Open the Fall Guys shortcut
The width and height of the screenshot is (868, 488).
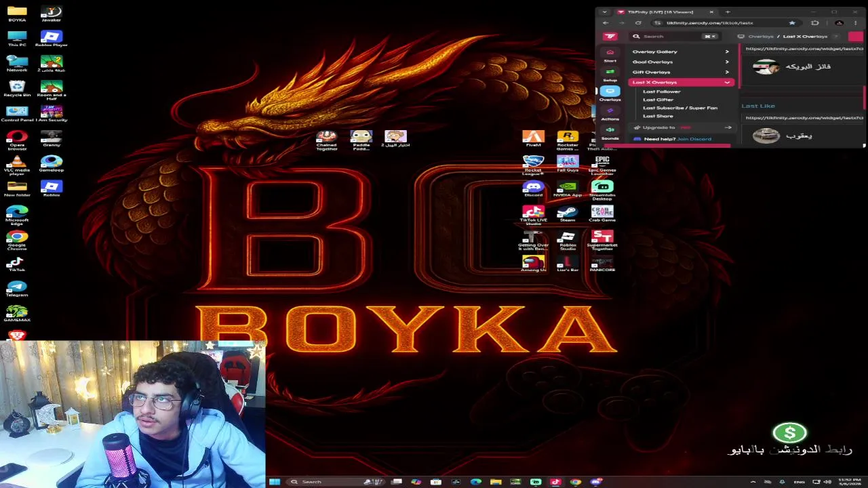[568, 164]
